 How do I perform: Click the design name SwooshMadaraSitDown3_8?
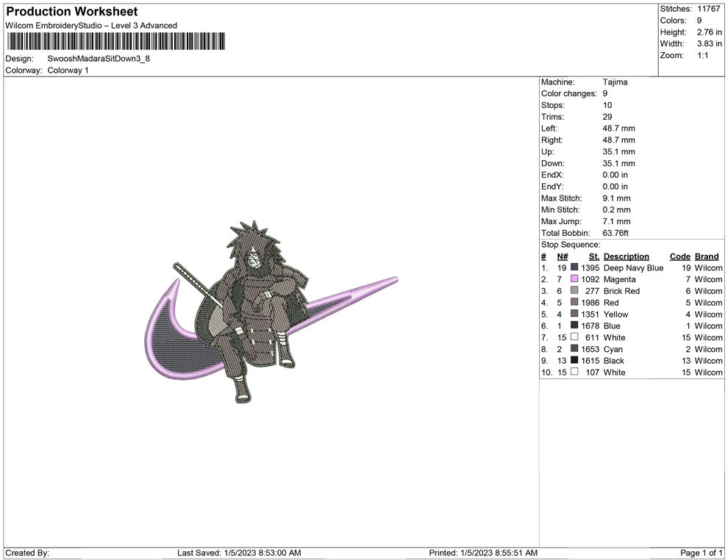[99, 59]
